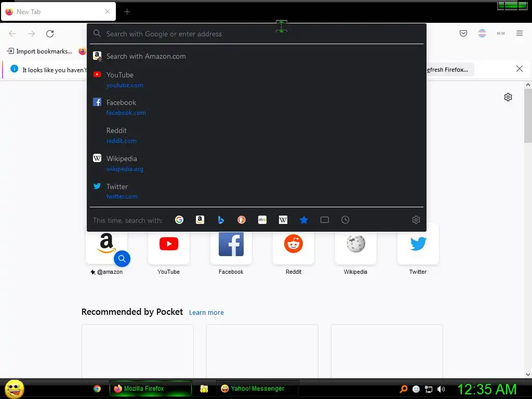
Task: Open the toolbar extension icon beside account
Action: (500, 33)
